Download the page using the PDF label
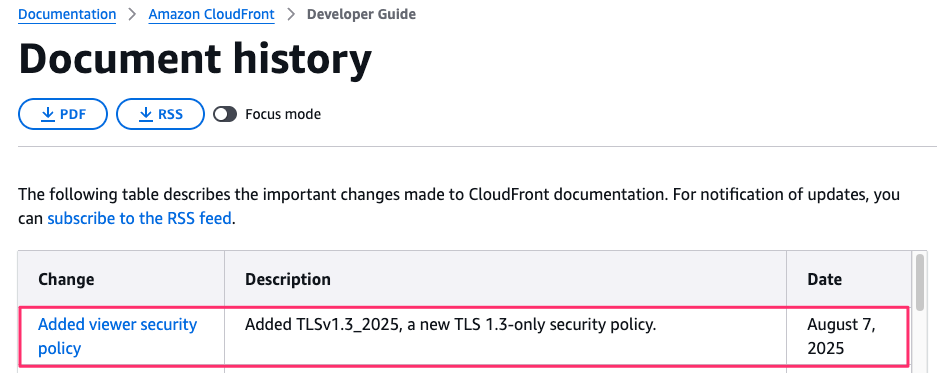Screen dimensions: 937x373 pyautogui.click(x=73, y=114)
